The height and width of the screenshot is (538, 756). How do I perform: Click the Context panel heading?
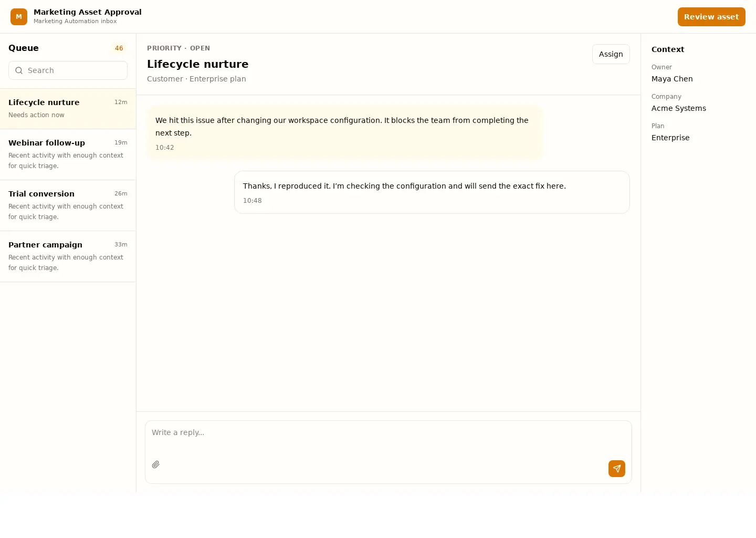668,49
